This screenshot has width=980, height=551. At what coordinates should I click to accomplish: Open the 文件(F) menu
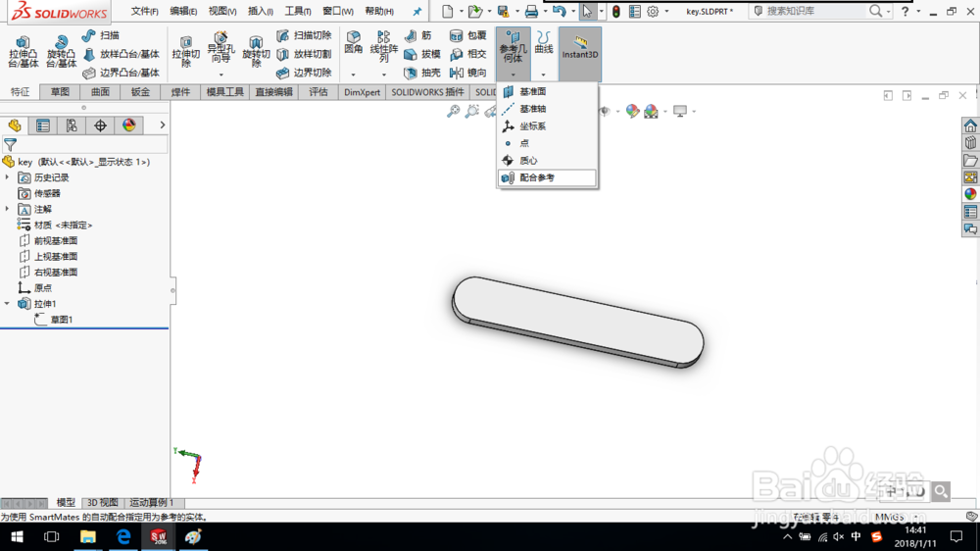click(144, 11)
